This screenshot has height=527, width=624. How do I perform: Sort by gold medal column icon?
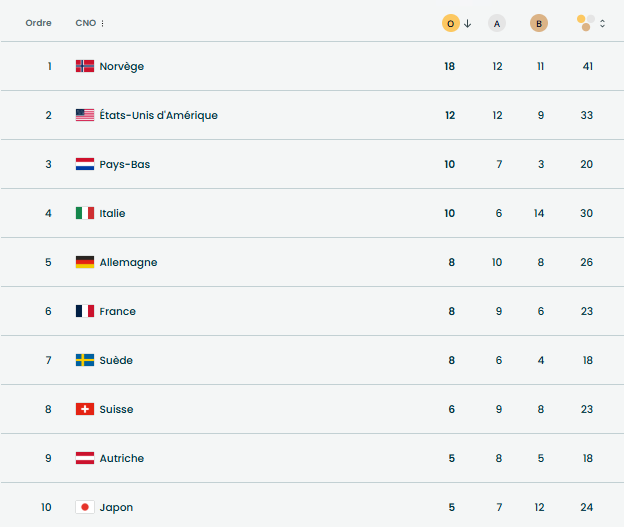[x=451, y=23]
